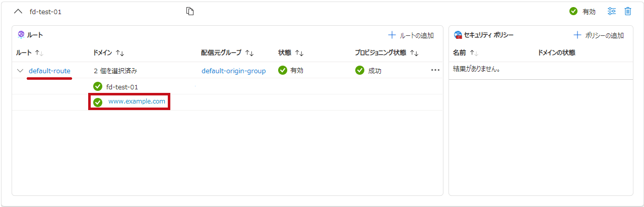Copy the fd-test-01 endpoint name
This screenshot has height=207, width=644.
click(x=190, y=11)
